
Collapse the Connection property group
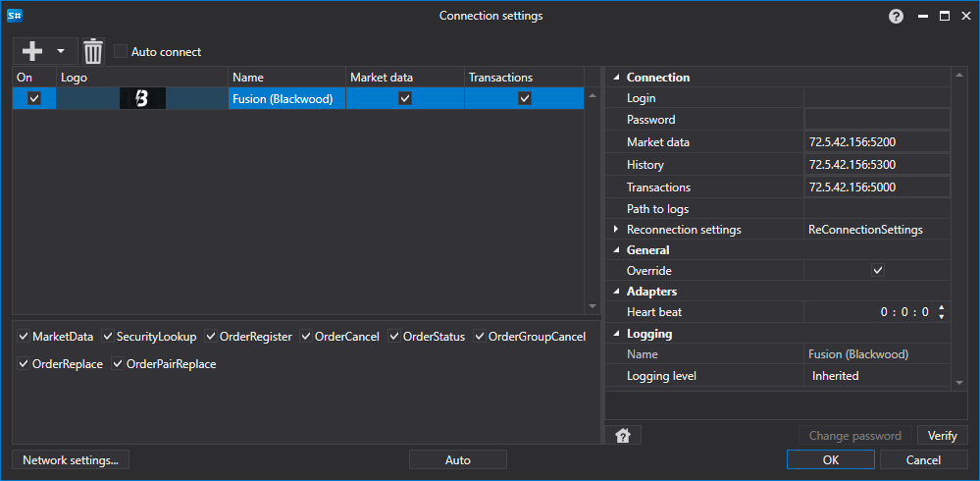tap(617, 78)
